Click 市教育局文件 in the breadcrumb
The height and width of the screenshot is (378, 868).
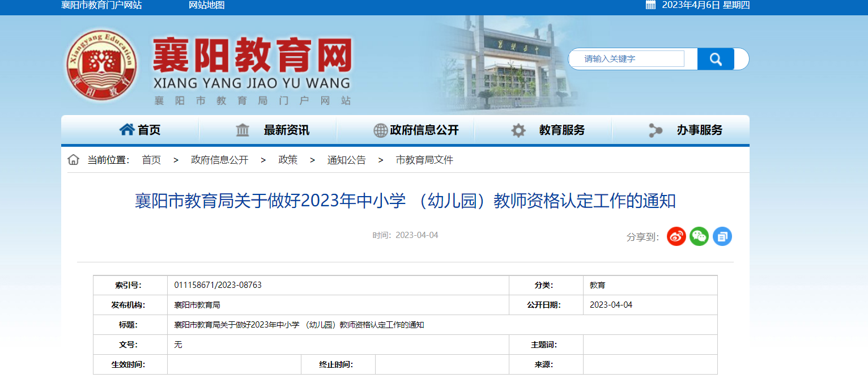tap(424, 160)
